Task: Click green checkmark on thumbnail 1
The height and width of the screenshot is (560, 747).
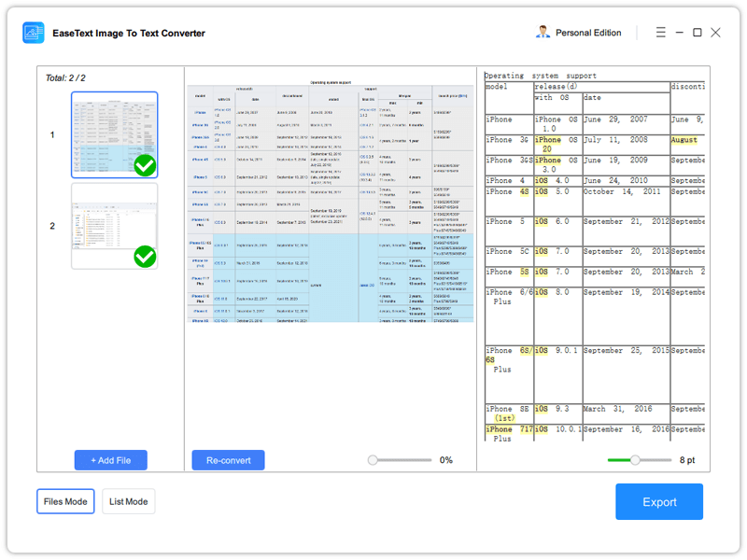Action: tap(145, 166)
